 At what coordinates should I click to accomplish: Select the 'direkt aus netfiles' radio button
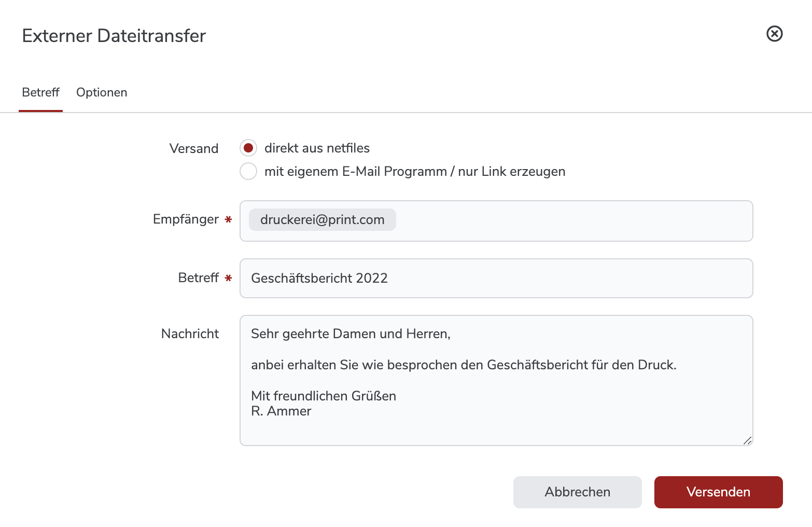248,148
